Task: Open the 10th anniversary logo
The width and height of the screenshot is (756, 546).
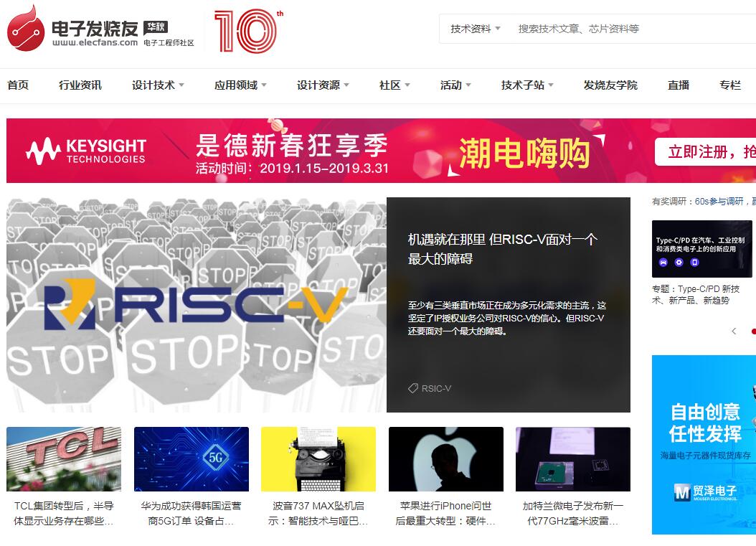Action: 249,31
